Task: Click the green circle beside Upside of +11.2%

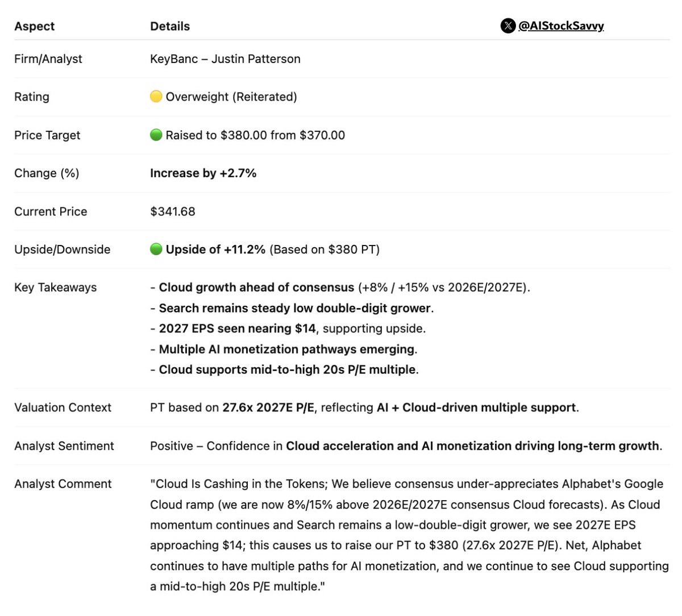Action: pyautogui.click(x=156, y=249)
